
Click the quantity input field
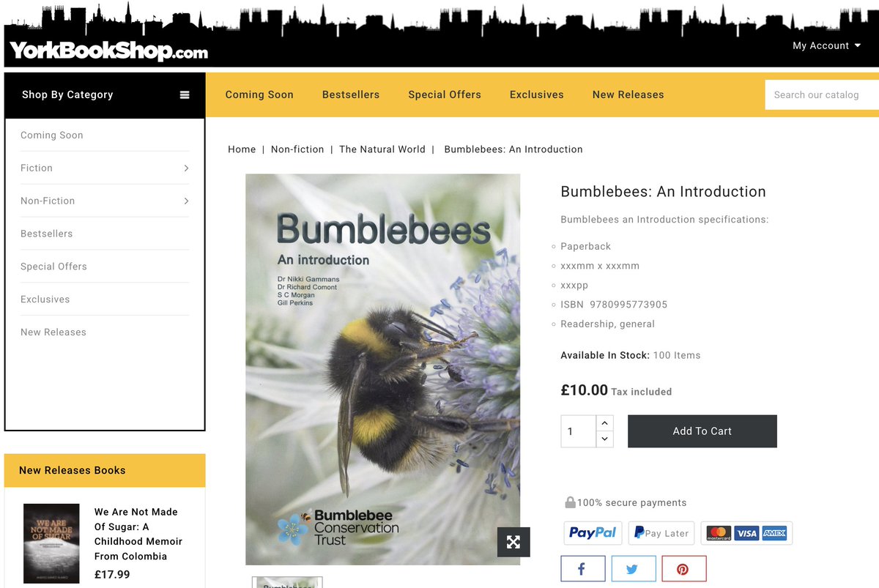pyautogui.click(x=578, y=431)
